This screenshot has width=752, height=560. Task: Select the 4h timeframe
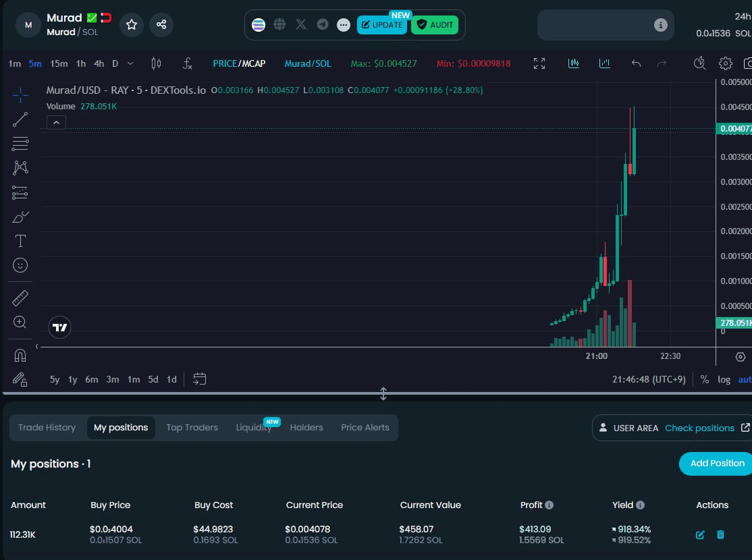coord(99,63)
